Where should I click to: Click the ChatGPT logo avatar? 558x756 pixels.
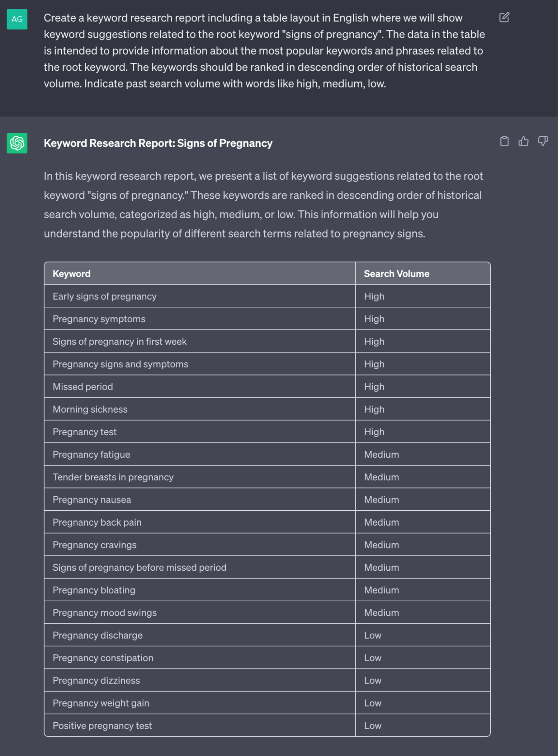(17, 143)
